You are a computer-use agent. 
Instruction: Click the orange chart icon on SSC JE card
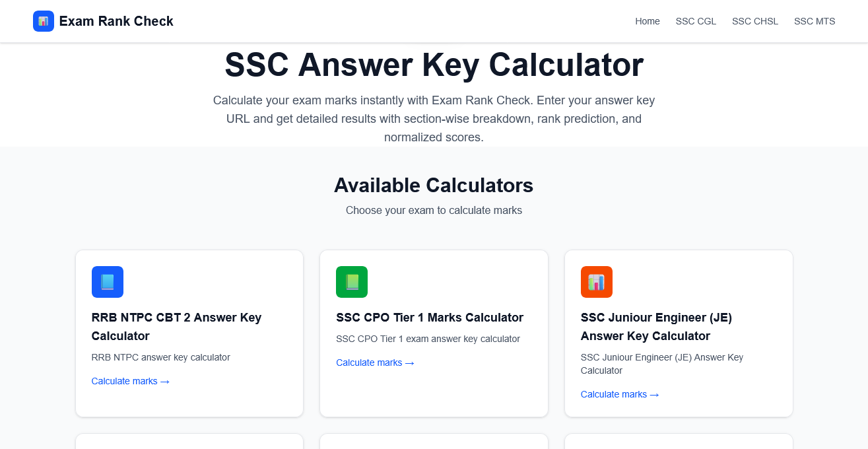(x=597, y=282)
